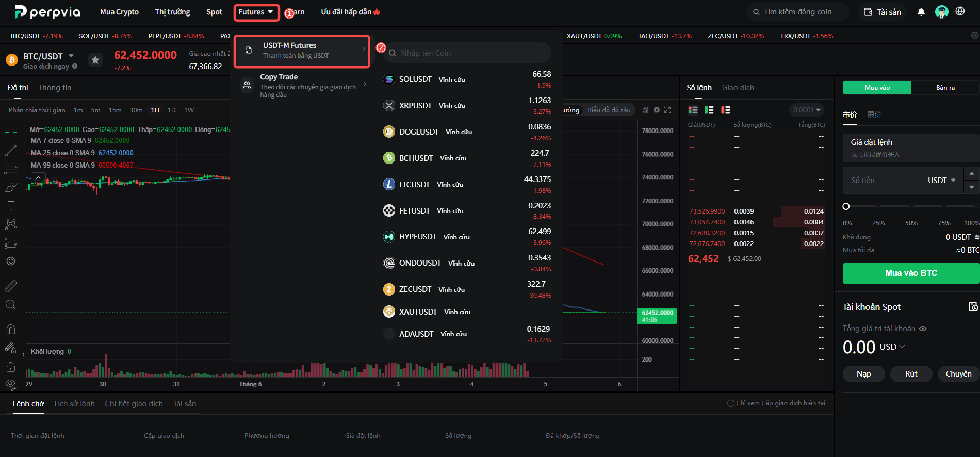Viewport: 980px width, 457px height.
Task: Select the 限价 limit order tab
Action: pos(874,115)
